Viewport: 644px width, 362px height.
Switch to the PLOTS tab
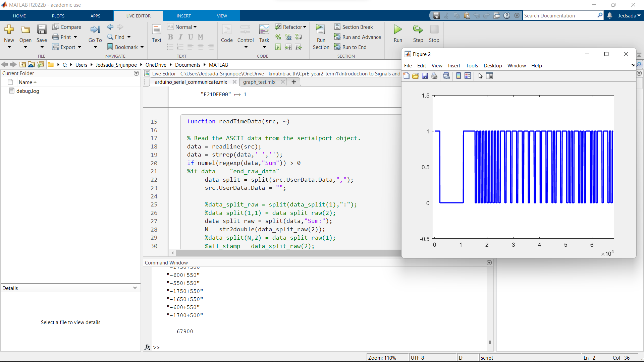58,16
